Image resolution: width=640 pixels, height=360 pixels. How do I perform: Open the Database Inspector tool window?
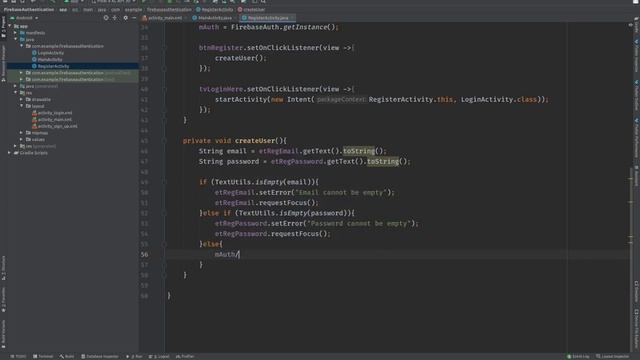point(100,356)
